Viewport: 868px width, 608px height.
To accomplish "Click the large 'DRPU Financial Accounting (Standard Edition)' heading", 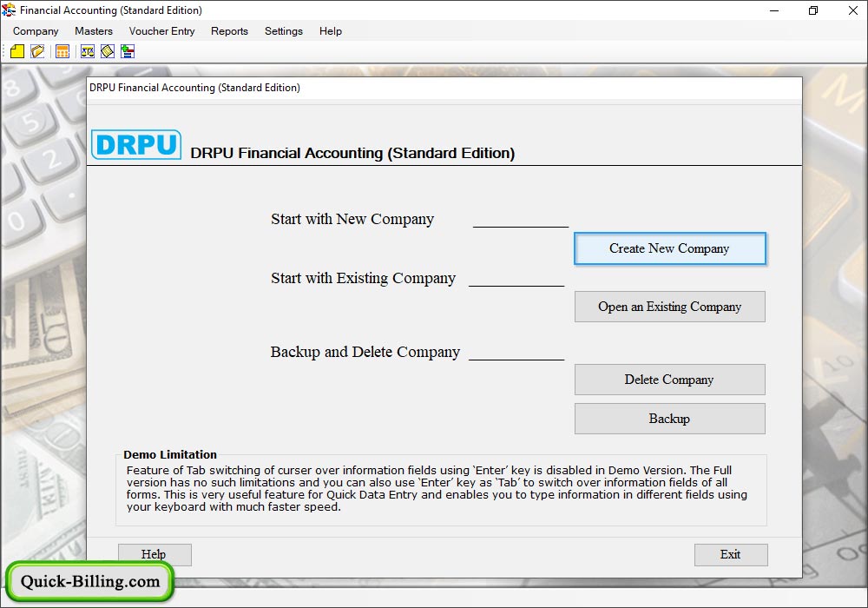I will (x=352, y=154).
